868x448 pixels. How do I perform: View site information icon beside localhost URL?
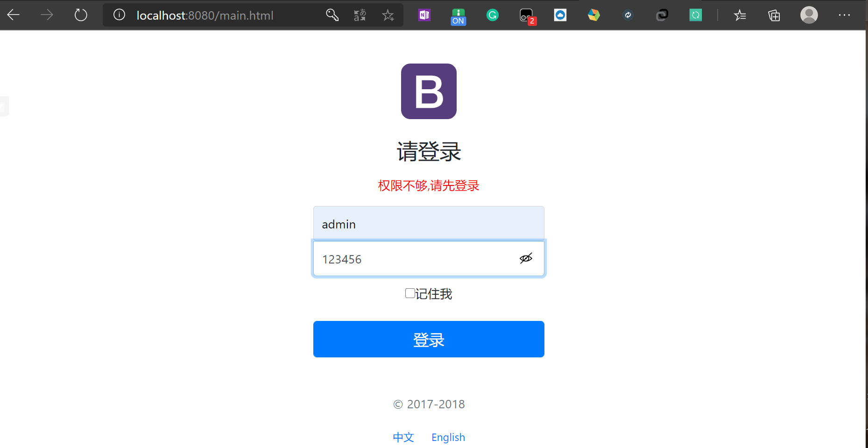click(x=119, y=15)
